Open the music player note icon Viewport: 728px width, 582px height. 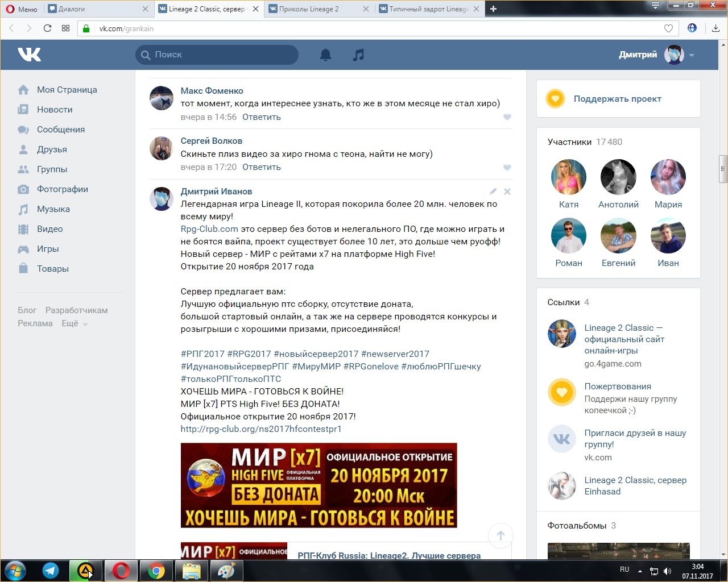358,55
